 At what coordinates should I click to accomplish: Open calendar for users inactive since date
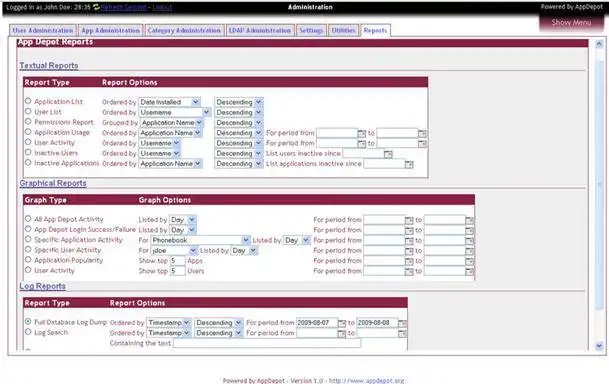coord(388,154)
